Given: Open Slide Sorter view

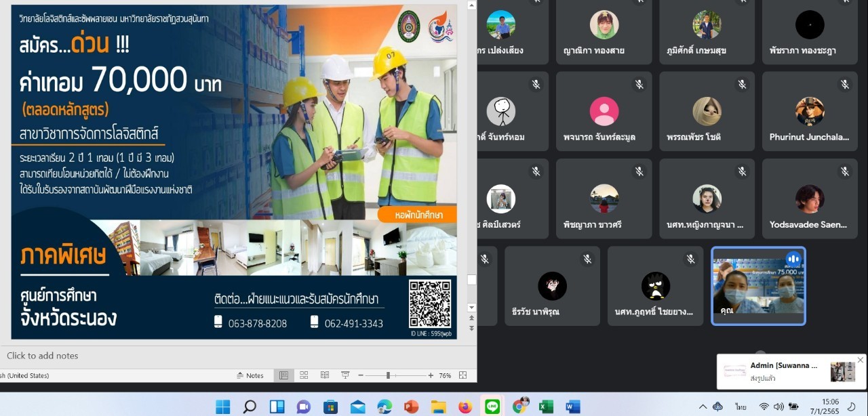Looking at the screenshot, I should (304, 375).
